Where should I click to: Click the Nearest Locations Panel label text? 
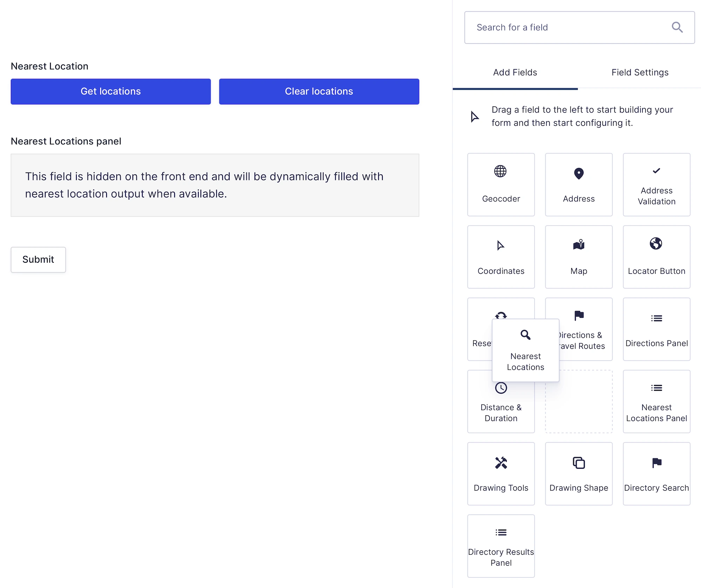click(x=656, y=413)
